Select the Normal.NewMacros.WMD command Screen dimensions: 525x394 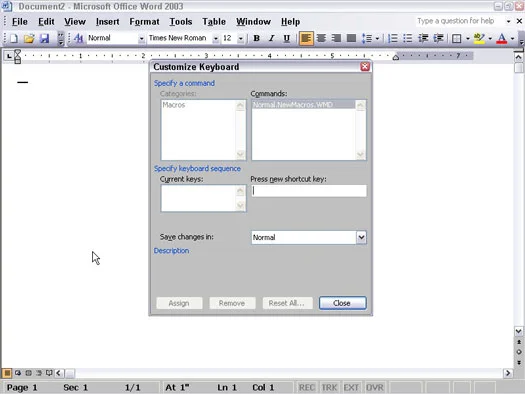pyautogui.click(x=303, y=105)
